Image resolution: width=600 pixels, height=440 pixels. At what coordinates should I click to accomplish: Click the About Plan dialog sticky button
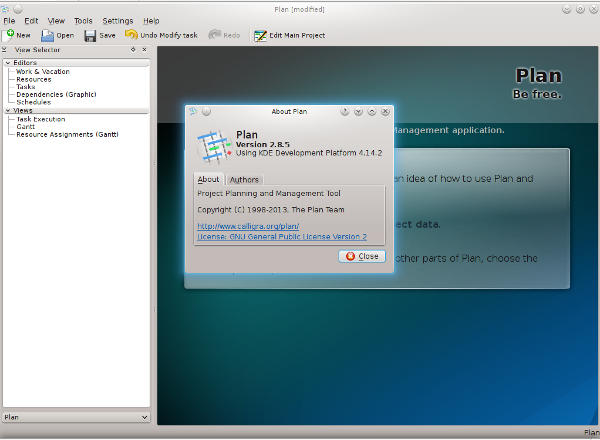[x=206, y=111]
